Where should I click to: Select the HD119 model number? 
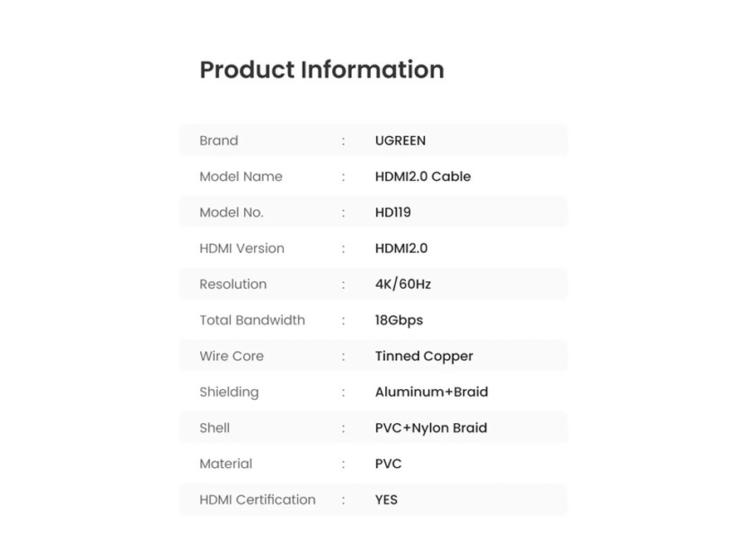[393, 212]
